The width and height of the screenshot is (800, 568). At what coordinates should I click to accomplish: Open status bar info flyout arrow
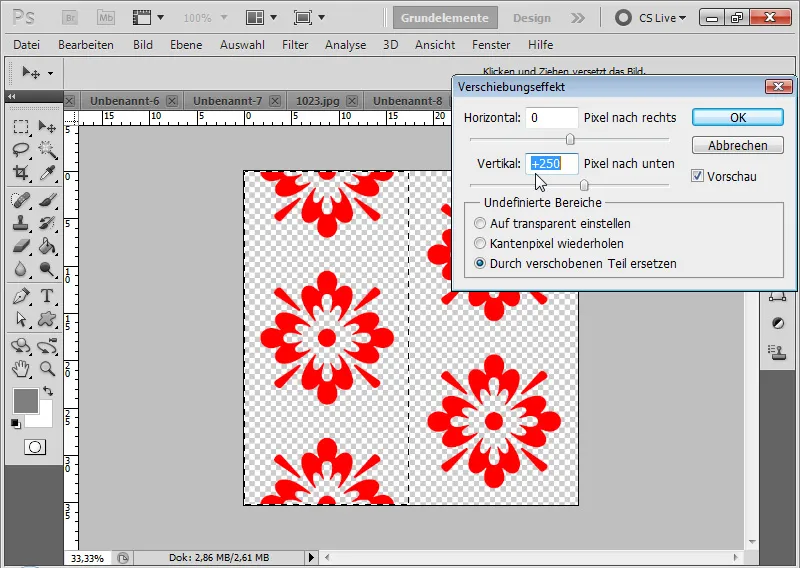311,557
